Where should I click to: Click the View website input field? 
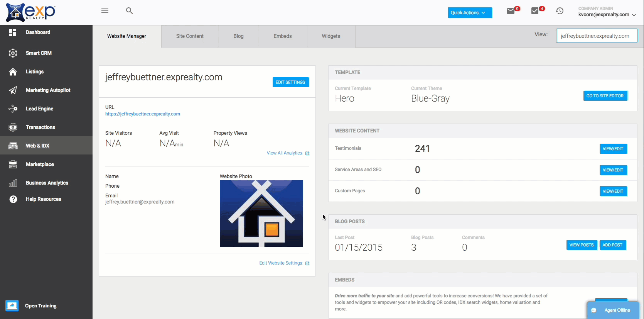tap(597, 36)
